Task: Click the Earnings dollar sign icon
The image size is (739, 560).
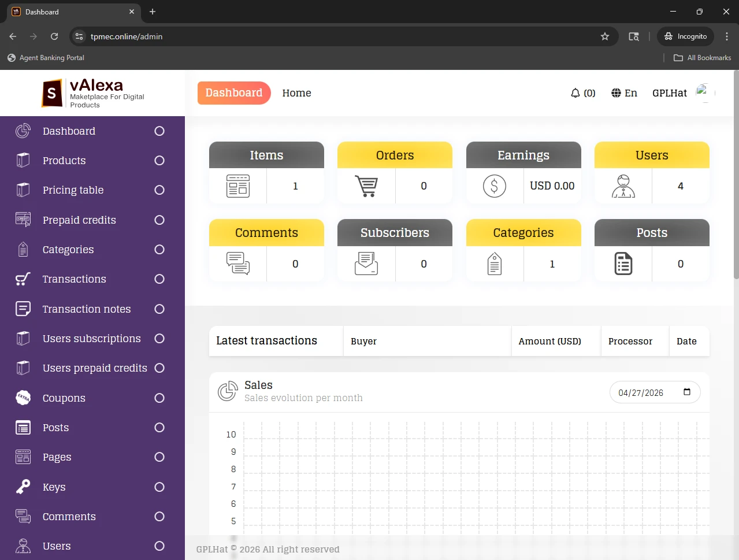Action: 495,186
